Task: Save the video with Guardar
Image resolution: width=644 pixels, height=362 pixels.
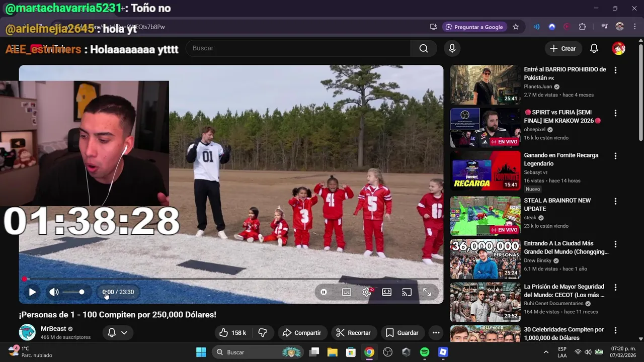Action: [402, 333]
